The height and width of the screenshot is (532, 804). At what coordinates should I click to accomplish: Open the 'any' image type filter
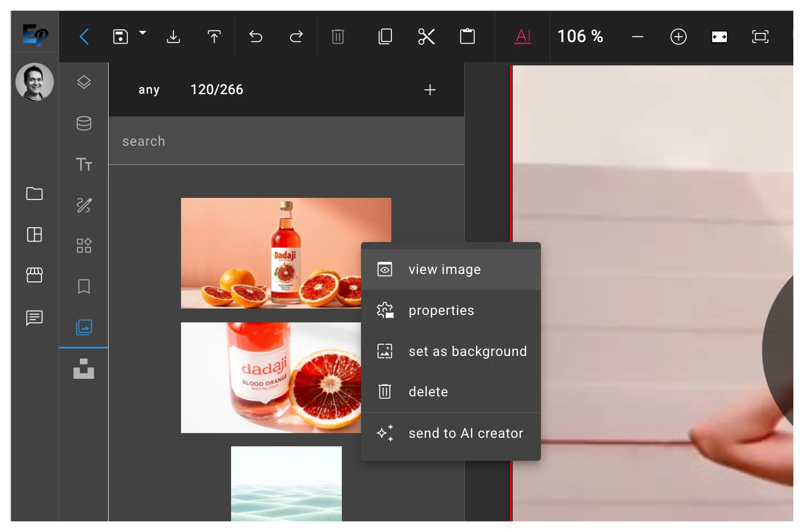(x=149, y=89)
